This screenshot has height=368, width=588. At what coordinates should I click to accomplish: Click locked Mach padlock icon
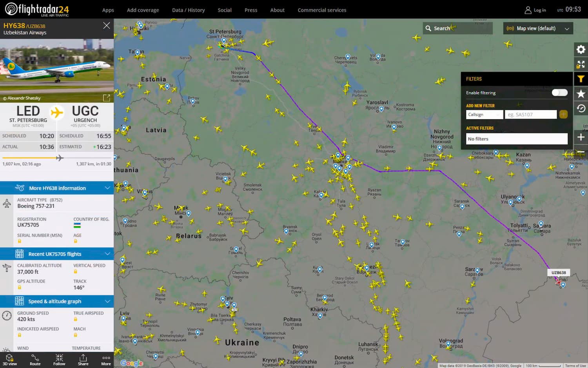[x=75, y=335]
